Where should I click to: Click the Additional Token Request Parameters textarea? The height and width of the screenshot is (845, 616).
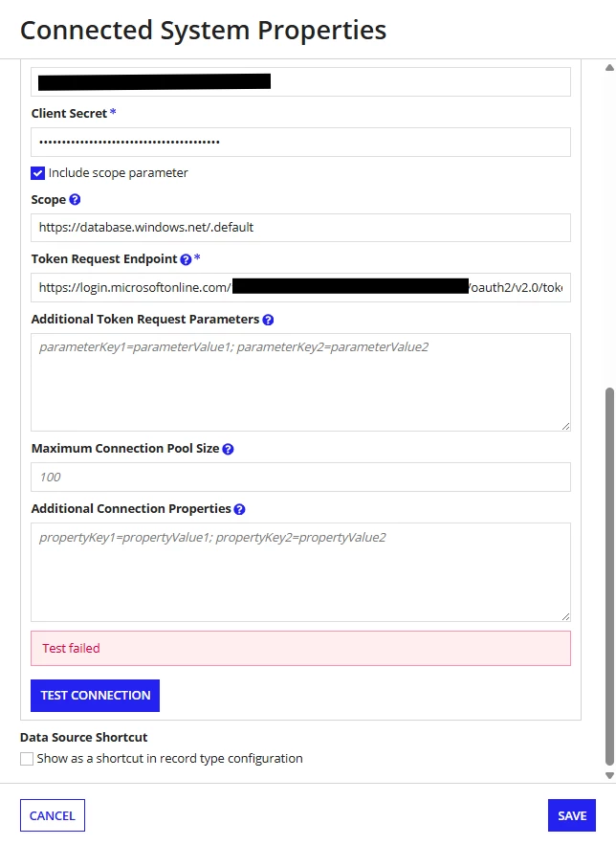pyautogui.click(x=300, y=382)
